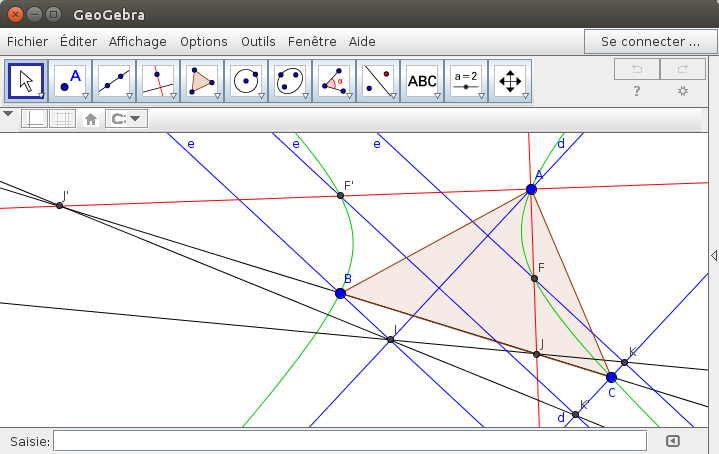Select the Line through two points tool
The image size is (719, 454).
tap(114, 80)
